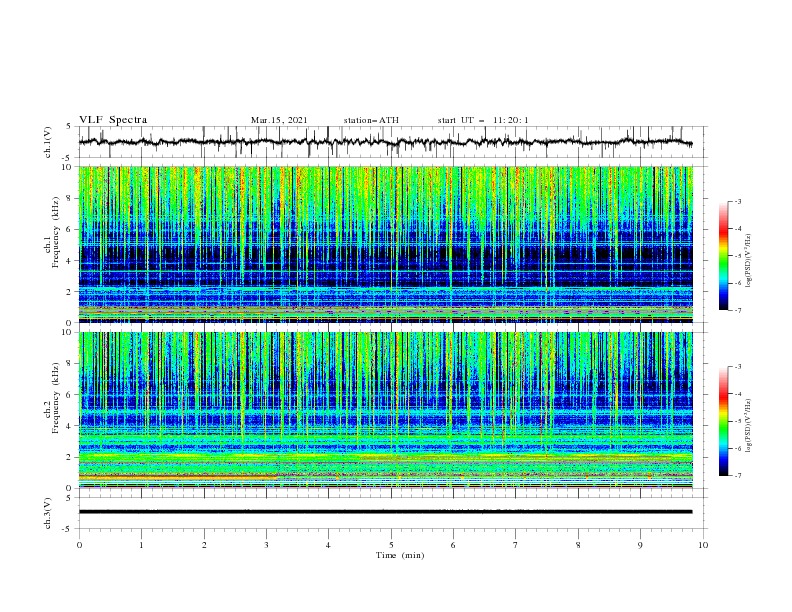The image size is (792, 612).
Task: Click the "Mar.15, 2021" date label
Action: tap(279, 120)
